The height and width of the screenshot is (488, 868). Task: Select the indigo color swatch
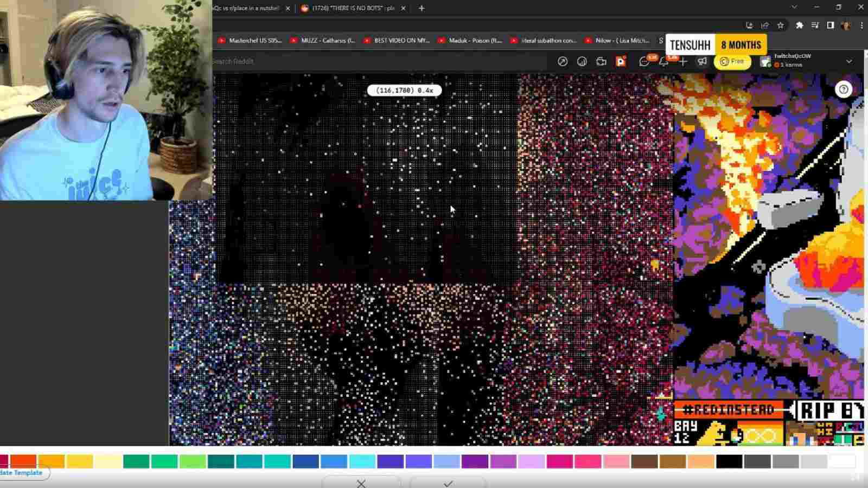tap(390, 461)
